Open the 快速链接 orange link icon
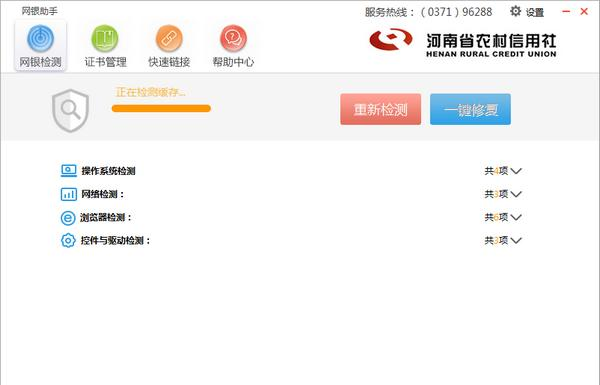 click(169, 38)
